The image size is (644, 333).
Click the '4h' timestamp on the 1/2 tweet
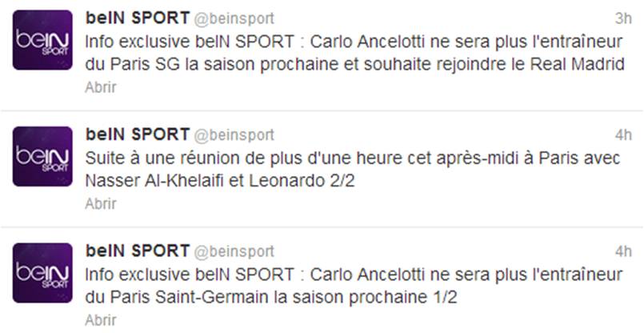pos(622,251)
